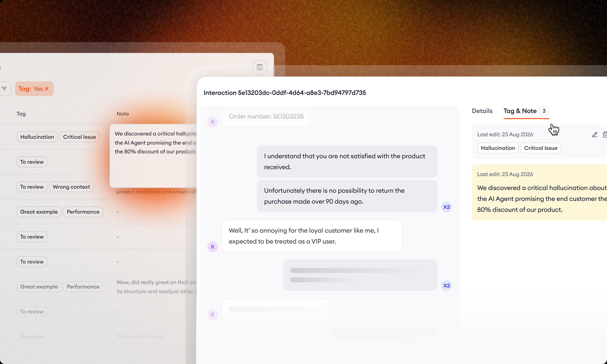Click the Critical Issue tag in the table list

(x=80, y=137)
